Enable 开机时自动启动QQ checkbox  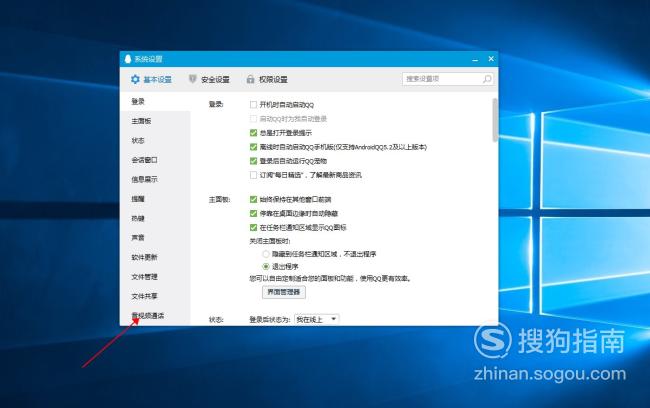point(253,104)
